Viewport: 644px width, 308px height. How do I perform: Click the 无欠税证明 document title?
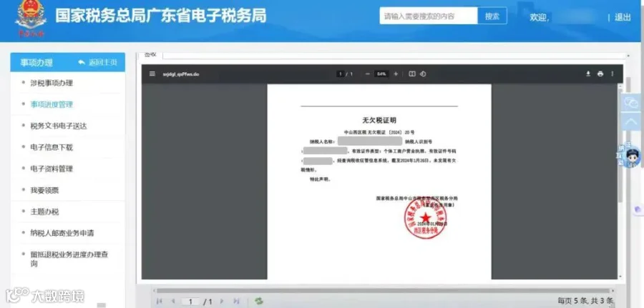(x=379, y=120)
